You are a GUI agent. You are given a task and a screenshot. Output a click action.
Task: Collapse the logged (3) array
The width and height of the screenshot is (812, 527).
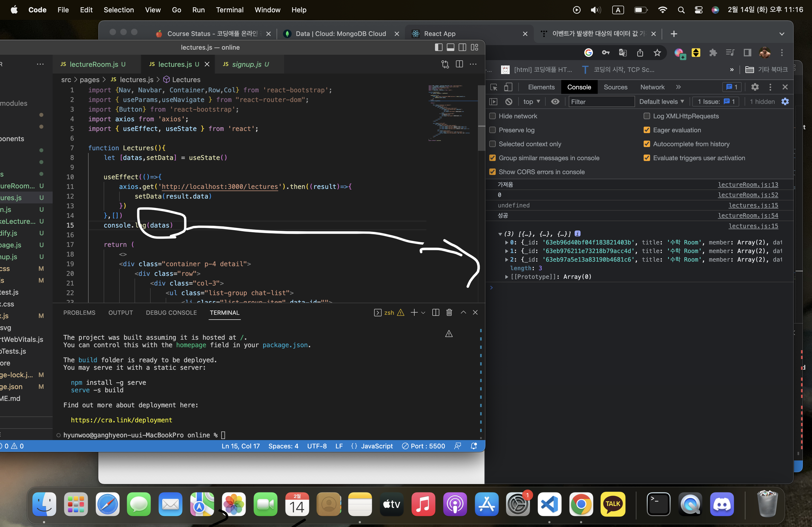tap(500, 234)
